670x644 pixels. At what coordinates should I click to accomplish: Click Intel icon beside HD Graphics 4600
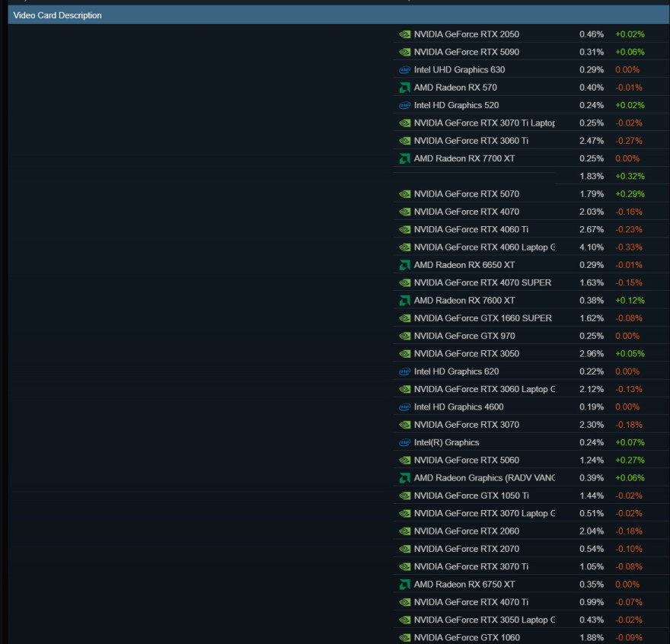tap(404, 407)
